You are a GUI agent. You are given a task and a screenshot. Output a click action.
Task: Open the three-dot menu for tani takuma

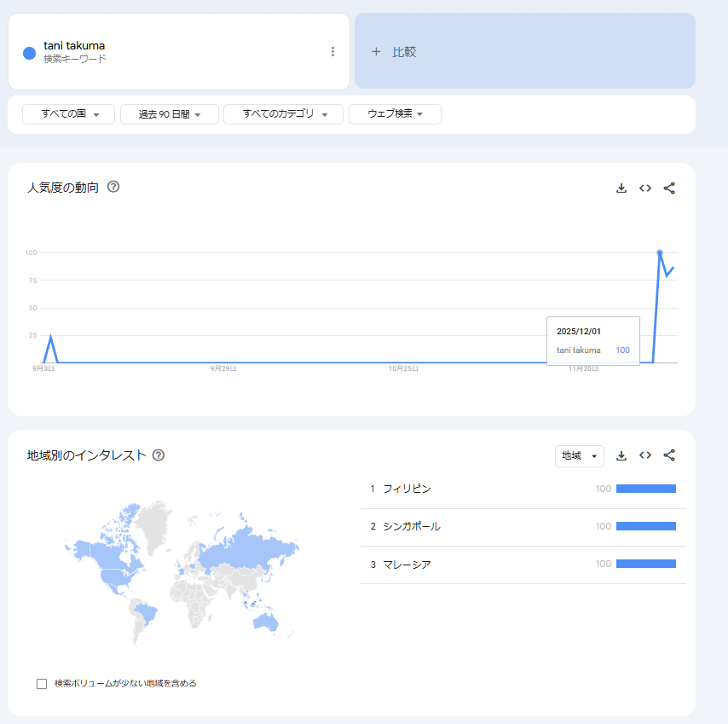tap(332, 52)
